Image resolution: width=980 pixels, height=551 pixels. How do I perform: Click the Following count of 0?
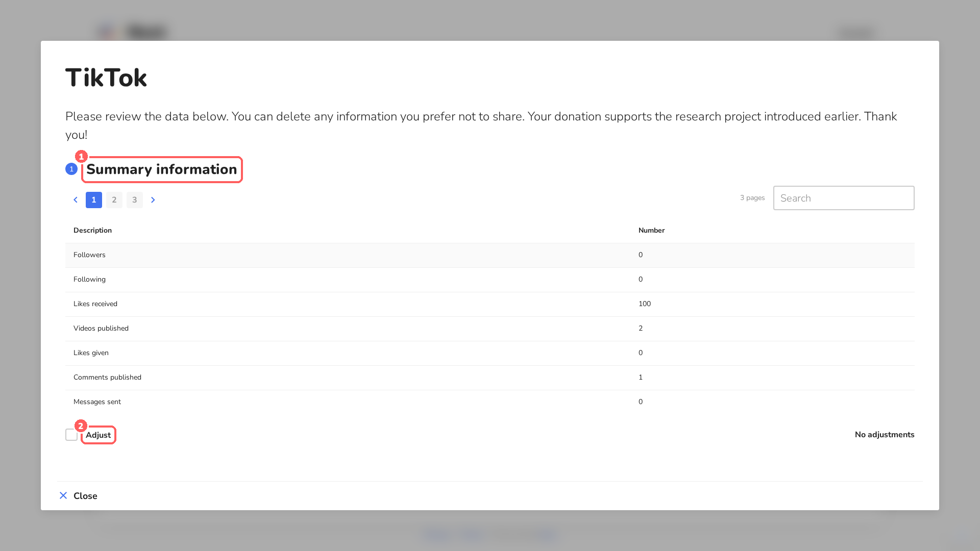tap(641, 280)
